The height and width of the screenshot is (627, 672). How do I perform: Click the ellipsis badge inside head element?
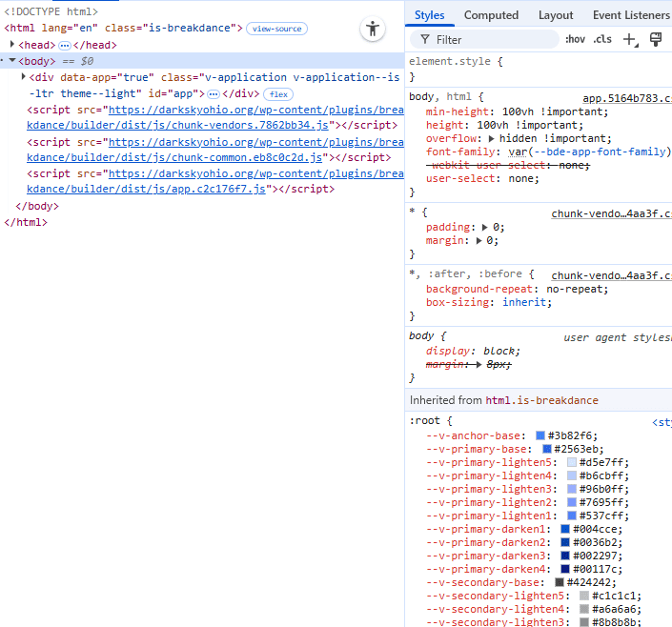(64, 46)
